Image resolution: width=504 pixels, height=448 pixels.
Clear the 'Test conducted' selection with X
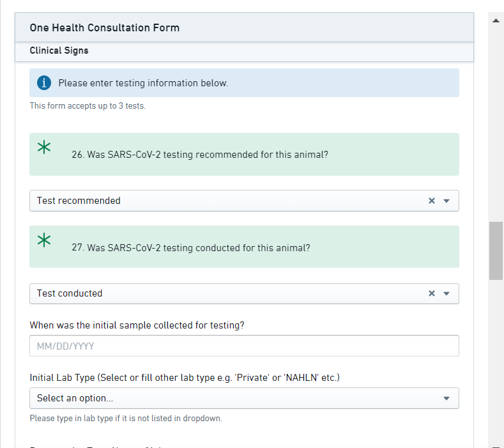click(x=432, y=293)
